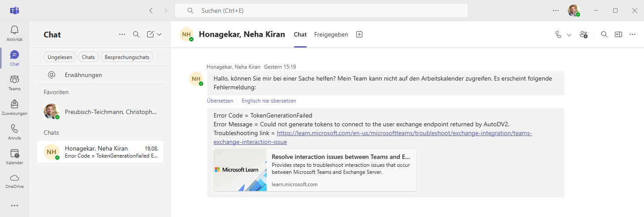The height and width of the screenshot is (217, 644).
Task: Expand the call options dropdown arrow
Action: pos(569,34)
